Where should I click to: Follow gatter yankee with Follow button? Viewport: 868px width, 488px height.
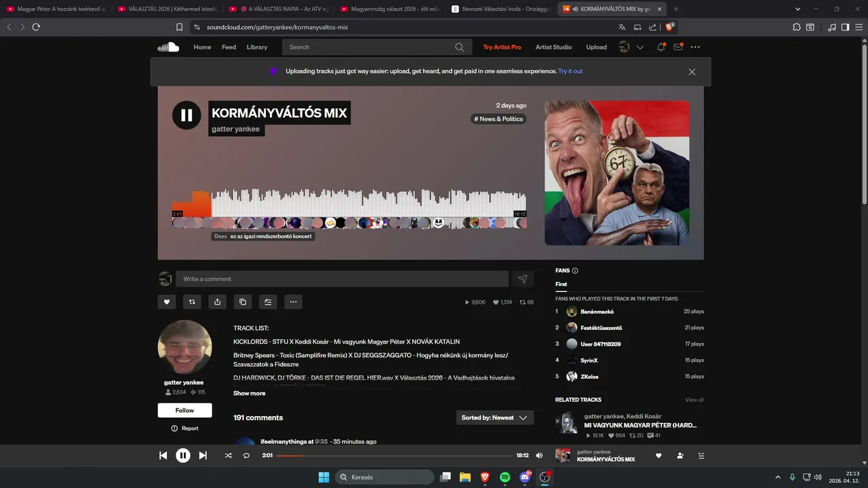(x=184, y=410)
